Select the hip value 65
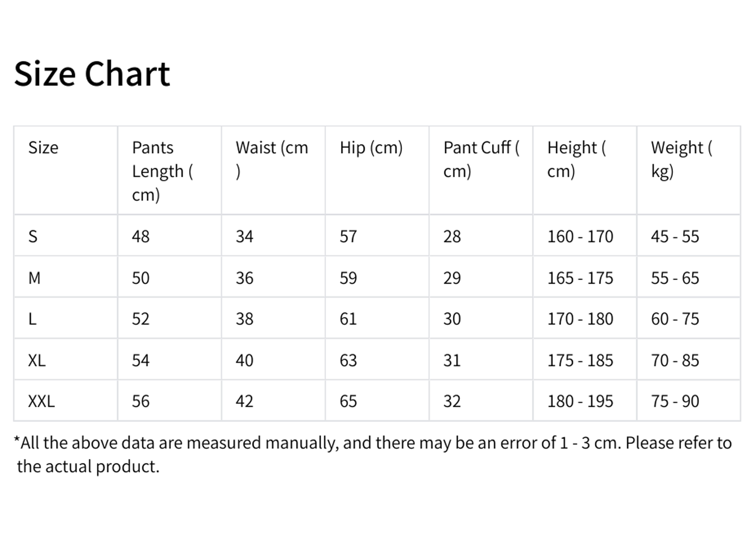The height and width of the screenshot is (534, 756). pos(348,401)
